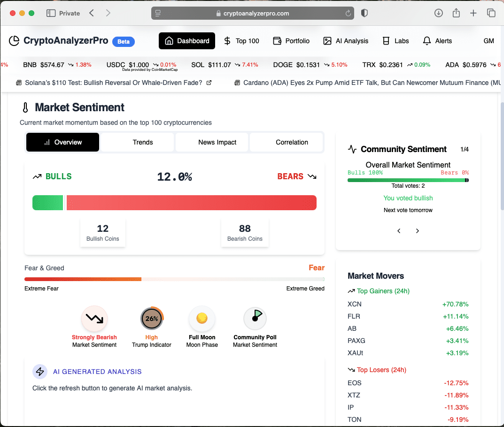
Task: Select the Full Moon phase icon
Action: pos(202,318)
